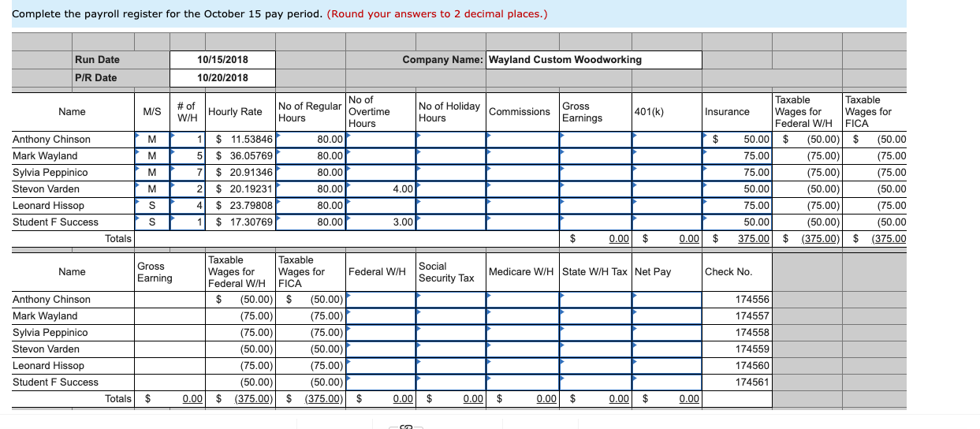
Task: Click check number 174557
Action: [737, 316]
